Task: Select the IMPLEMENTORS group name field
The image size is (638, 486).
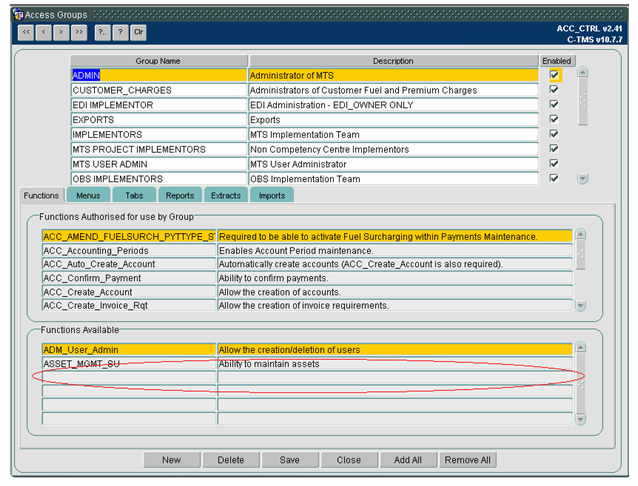Action: point(159,134)
